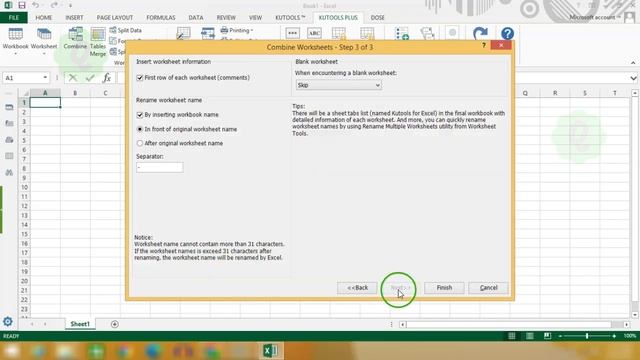Click the dialog help question mark
Viewport: 640px width, 360px height.
pyautogui.click(x=484, y=45)
